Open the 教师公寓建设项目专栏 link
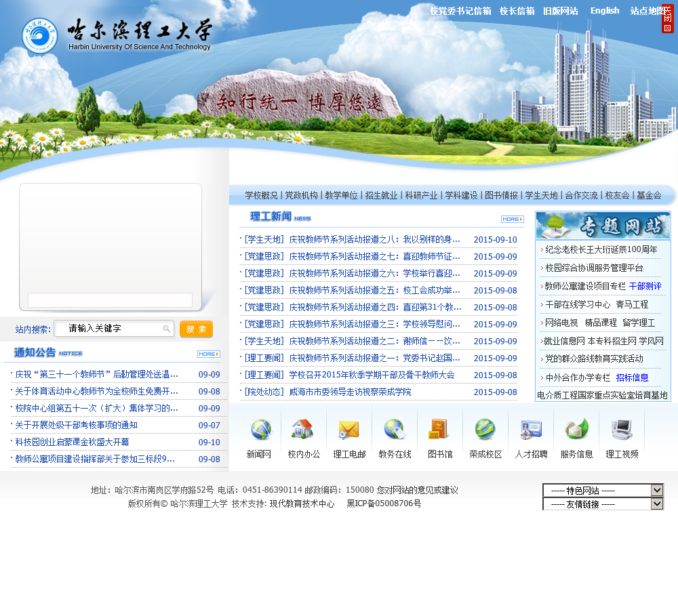 point(585,286)
